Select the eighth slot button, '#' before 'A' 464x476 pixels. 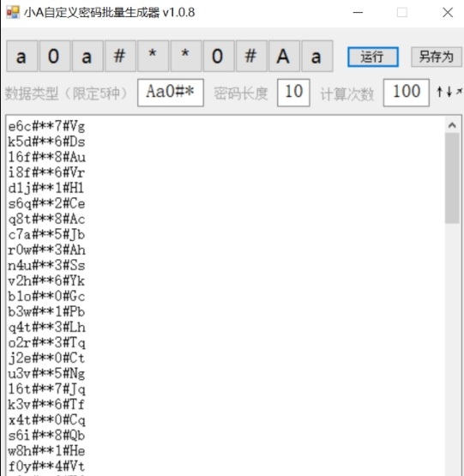251,56
